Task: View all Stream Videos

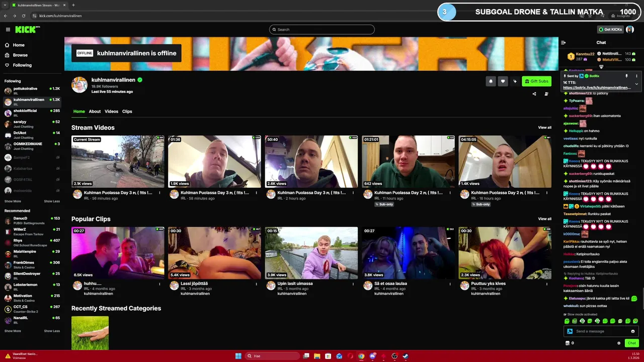Action: point(545,128)
